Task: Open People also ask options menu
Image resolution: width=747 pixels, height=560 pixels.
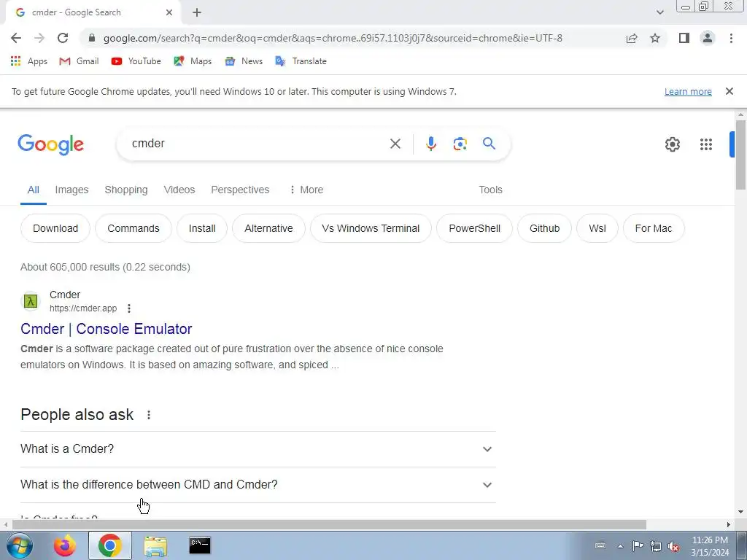Action: (x=149, y=415)
